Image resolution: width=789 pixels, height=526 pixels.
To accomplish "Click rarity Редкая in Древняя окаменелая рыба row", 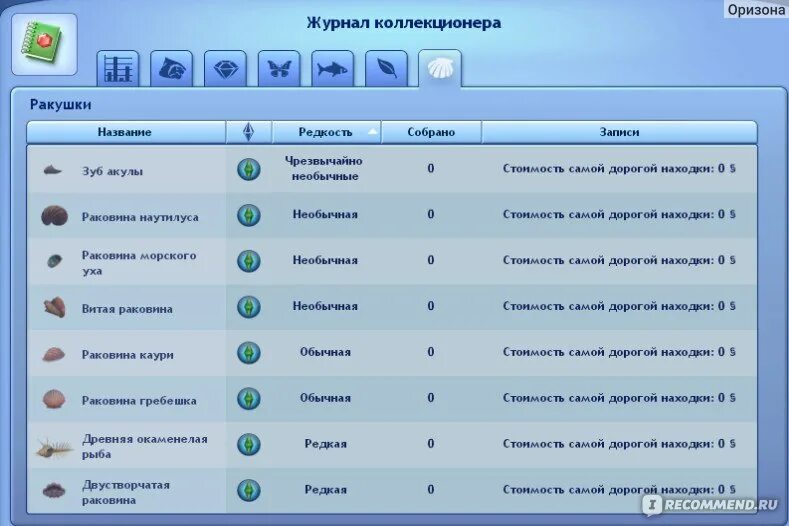I will [326, 443].
